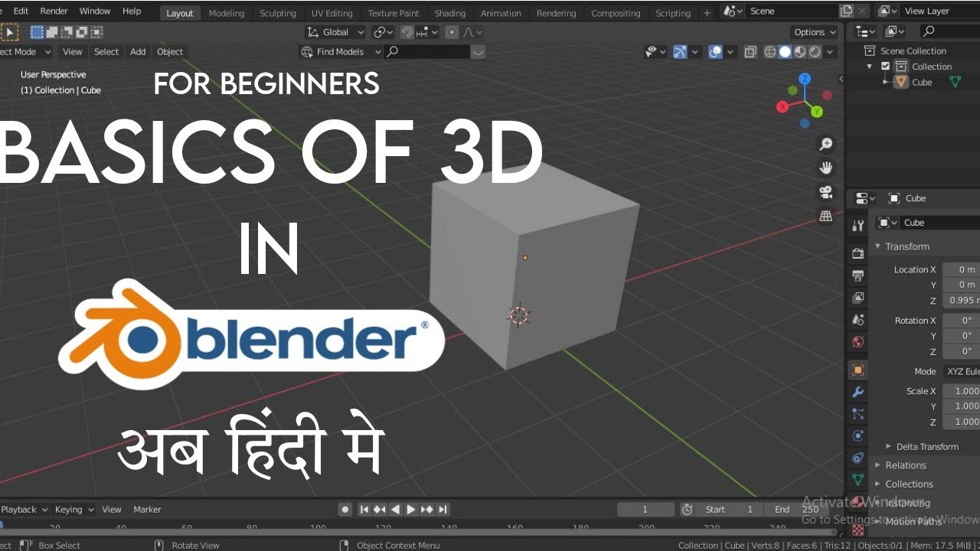Expand the Delta Transform panel
This screenshot has height=551, width=980.
click(x=888, y=446)
